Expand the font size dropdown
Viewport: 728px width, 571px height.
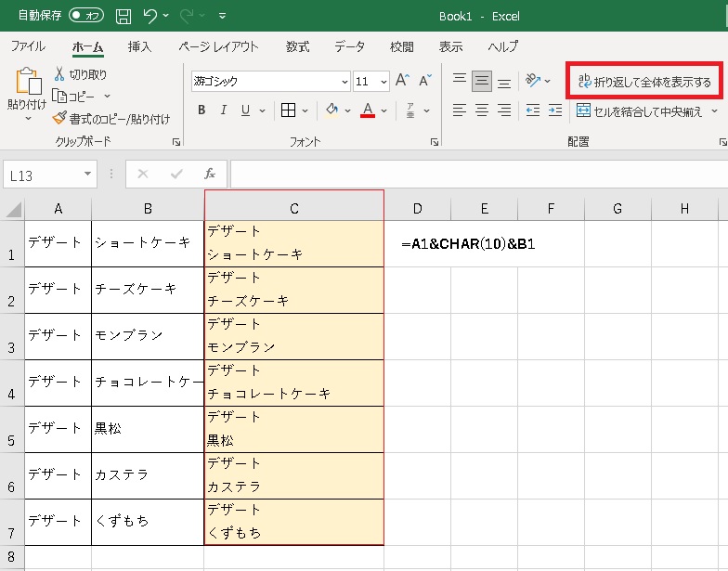tap(383, 81)
